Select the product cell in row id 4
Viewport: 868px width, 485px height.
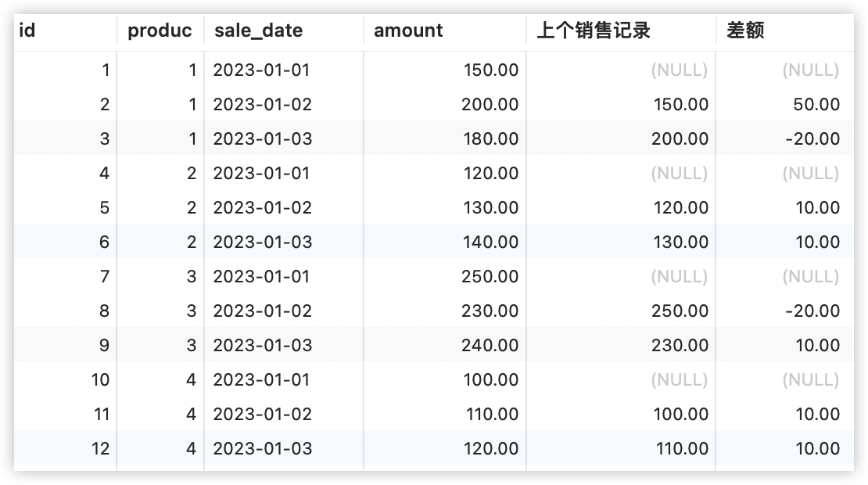[191, 174]
